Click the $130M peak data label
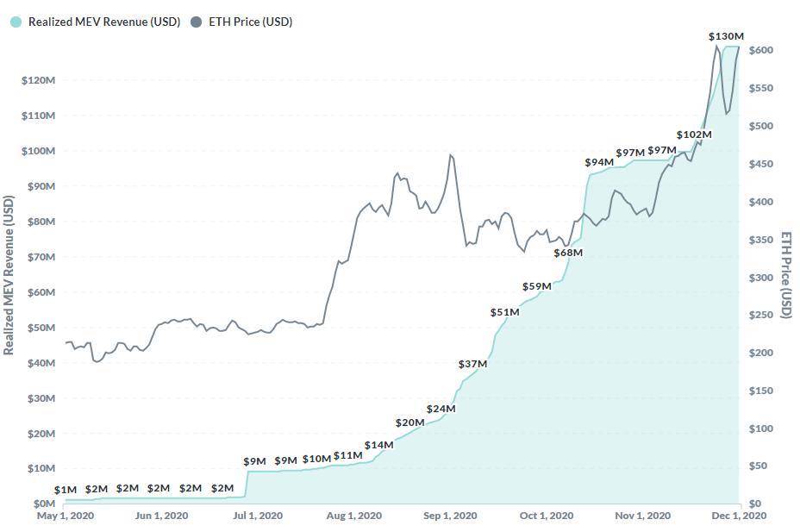800x532 pixels. coord(726,36)
